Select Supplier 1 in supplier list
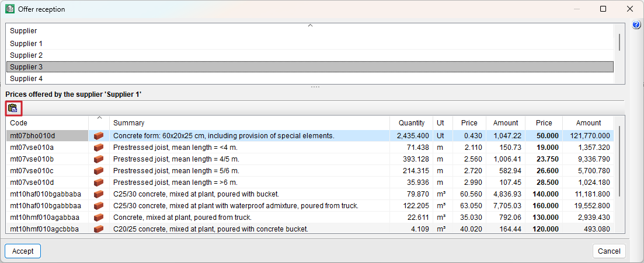 tap(26, 44)
